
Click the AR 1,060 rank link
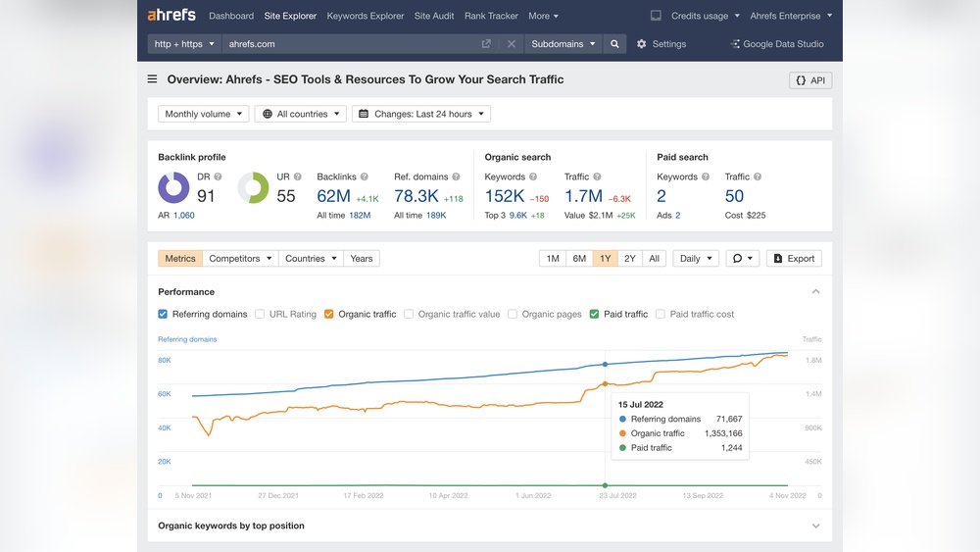click(184, 215)
